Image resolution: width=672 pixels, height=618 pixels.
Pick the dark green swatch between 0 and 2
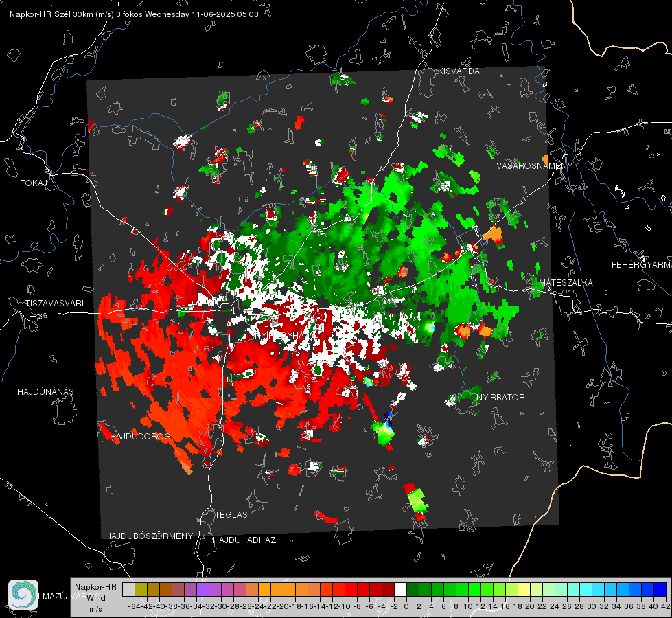point(413,590)
